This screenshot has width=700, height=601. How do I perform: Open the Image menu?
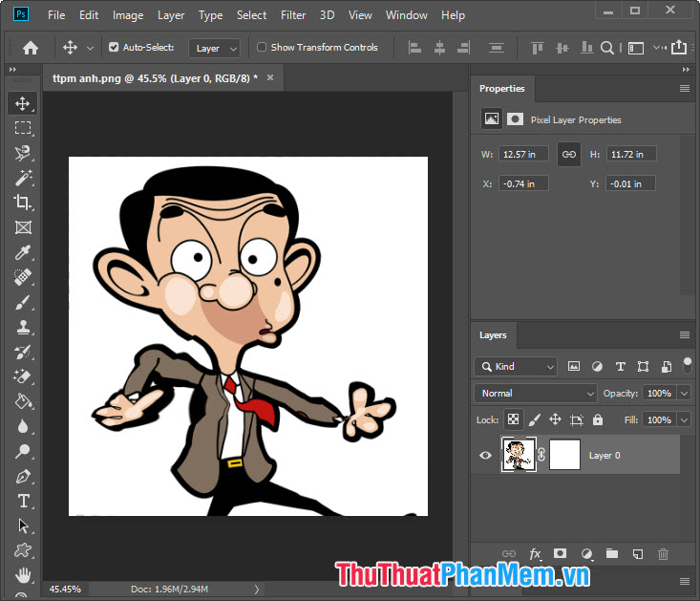pyautogui.click(x=128, y=15)
